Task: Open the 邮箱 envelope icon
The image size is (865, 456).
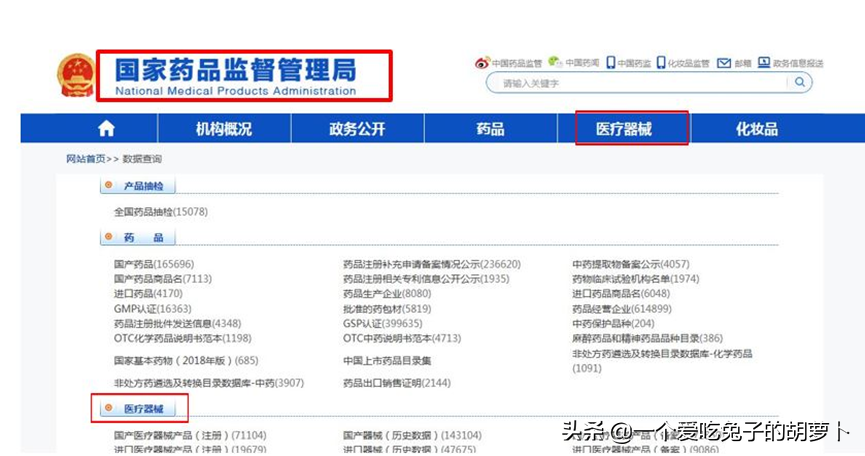Action: click(724, 63)
